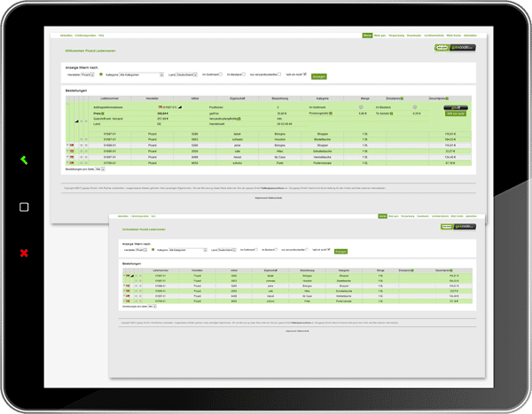
Task: Click the Kategorie column header in the lower window
Action: tap(344, 270)
